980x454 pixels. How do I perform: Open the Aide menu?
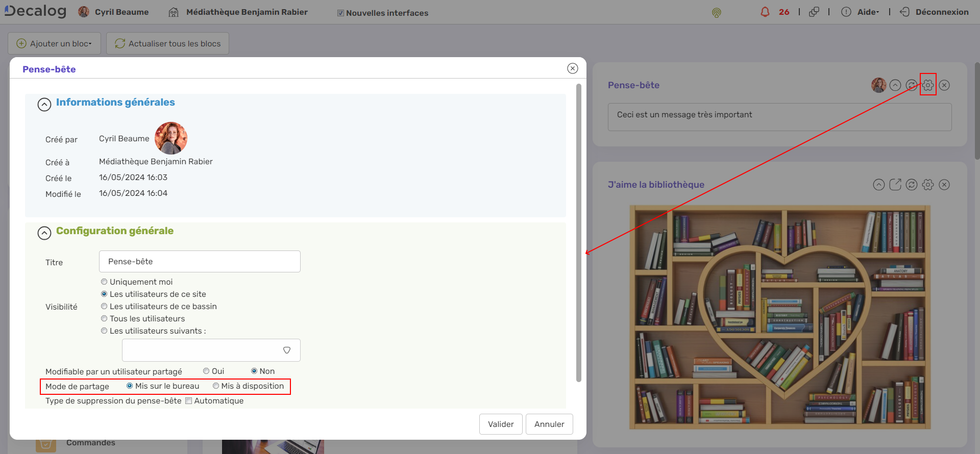[867, 12]
